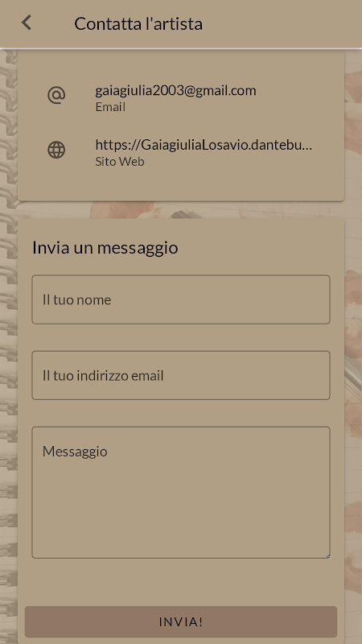Viewport: 362px width, 644px height.
Task: Click the @ email icon
Action: pos(56,96)
